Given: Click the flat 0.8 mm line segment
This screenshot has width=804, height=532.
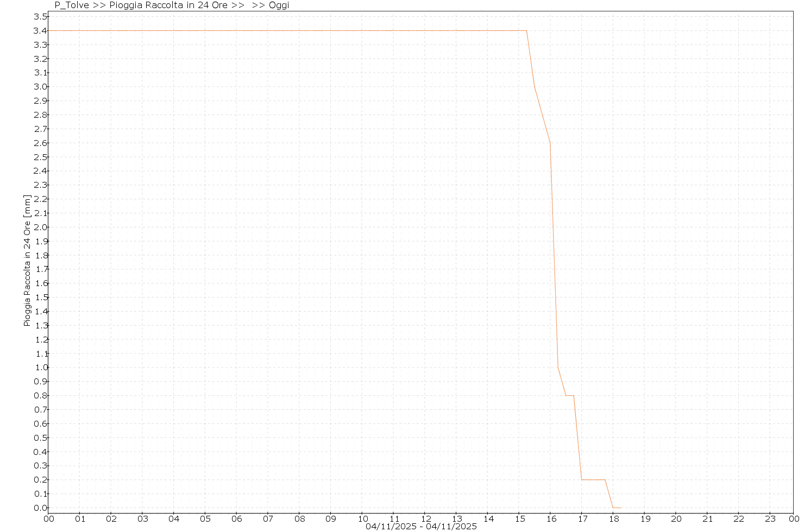Looking at the screenshot, I should pyautogui.click(x=570, y=395).
